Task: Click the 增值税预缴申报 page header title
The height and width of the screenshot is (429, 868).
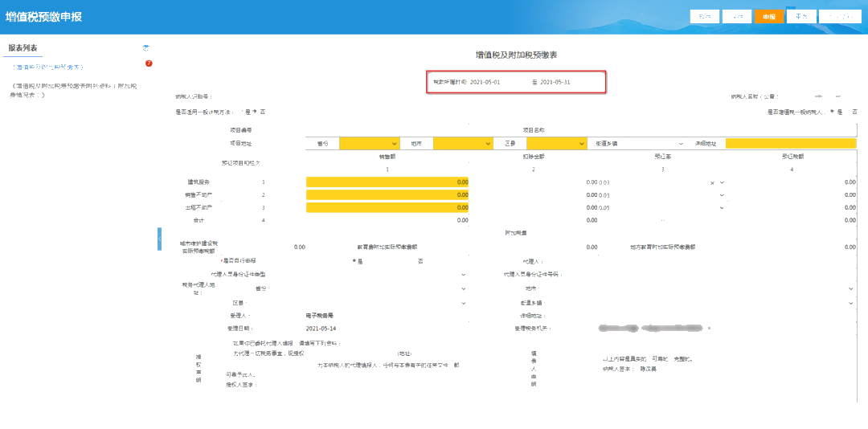Action: 43,17
